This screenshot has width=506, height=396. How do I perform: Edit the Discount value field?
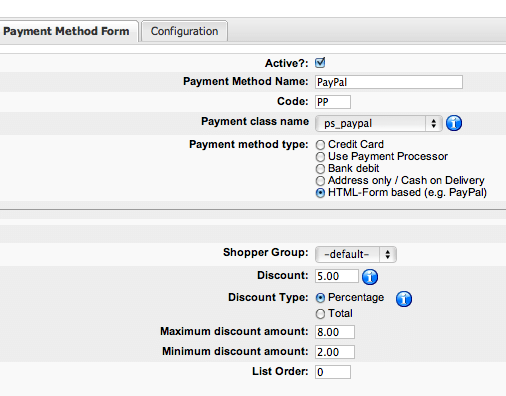coord(337,276)
